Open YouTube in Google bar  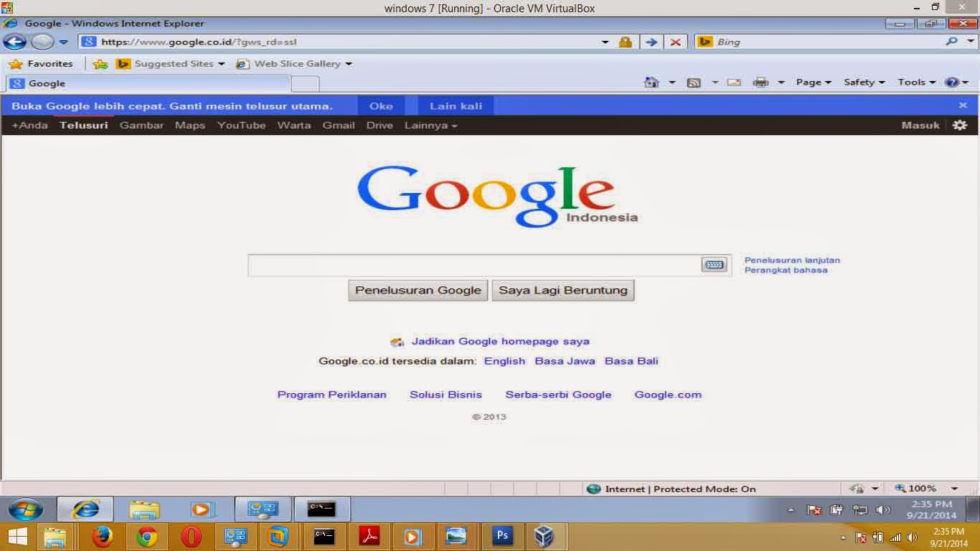click(x=242, y=126)
